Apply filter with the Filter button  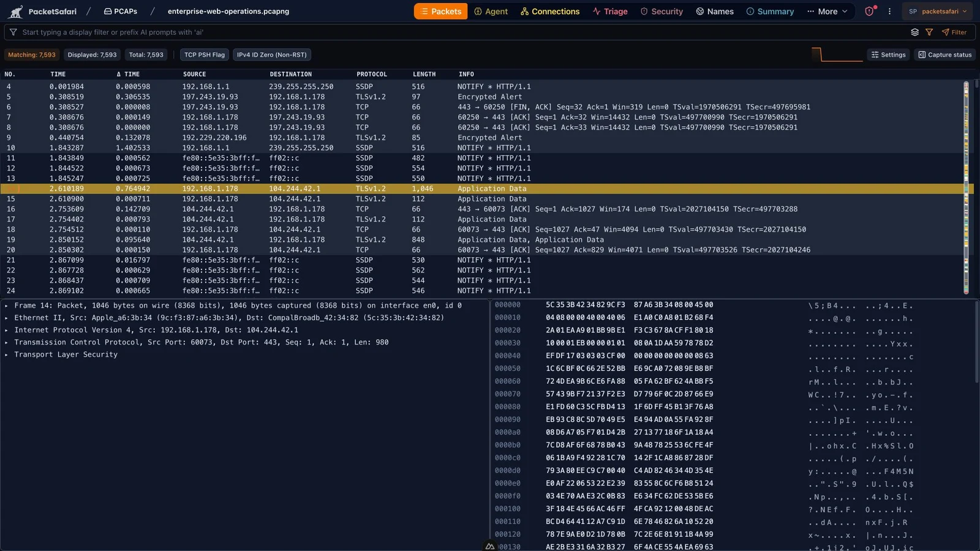pyautogui.click(x=954, y=32)
